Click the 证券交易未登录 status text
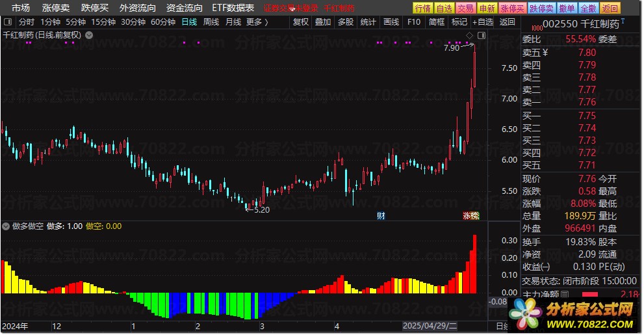 point(290,8)
